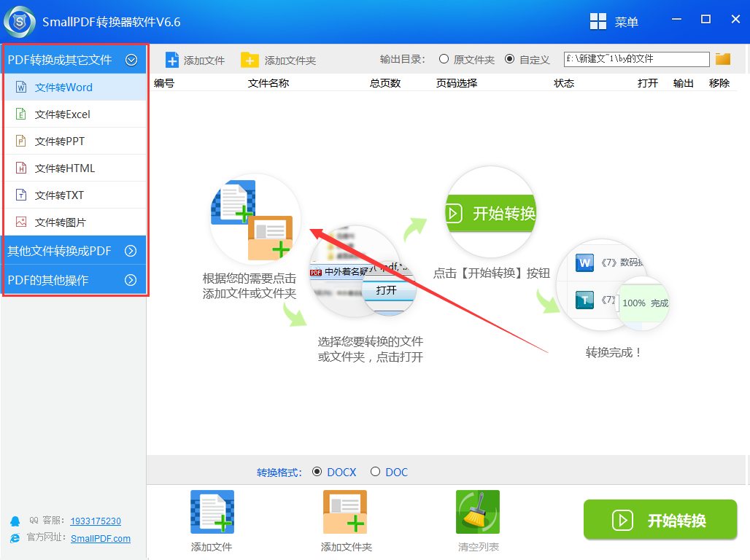Click the browser icon beside 官方网址
Screen dimensions: 750x560
point(15,538)
